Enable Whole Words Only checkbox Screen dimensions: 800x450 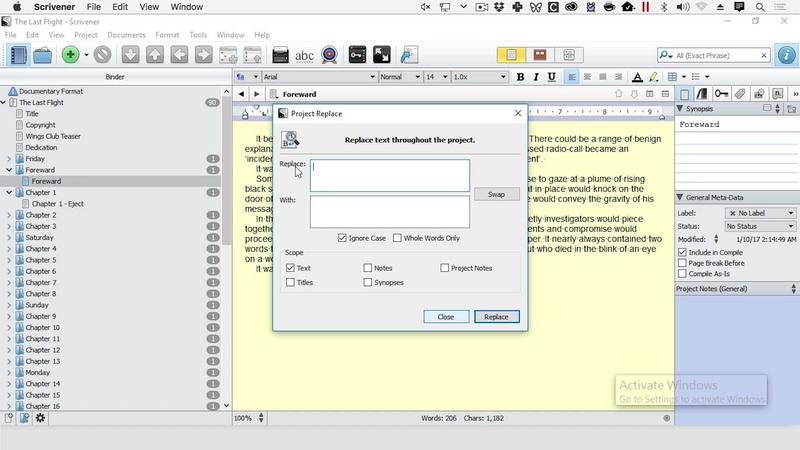pos(397,238)
